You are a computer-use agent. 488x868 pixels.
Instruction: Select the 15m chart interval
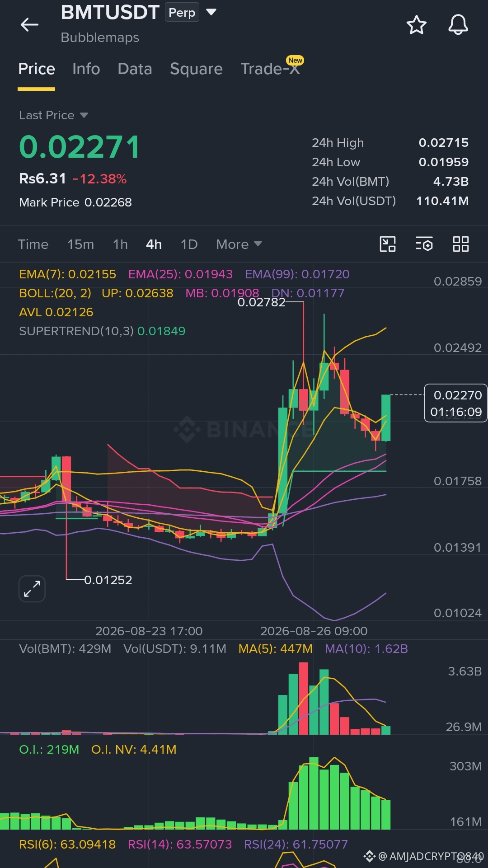click(80, 244)
